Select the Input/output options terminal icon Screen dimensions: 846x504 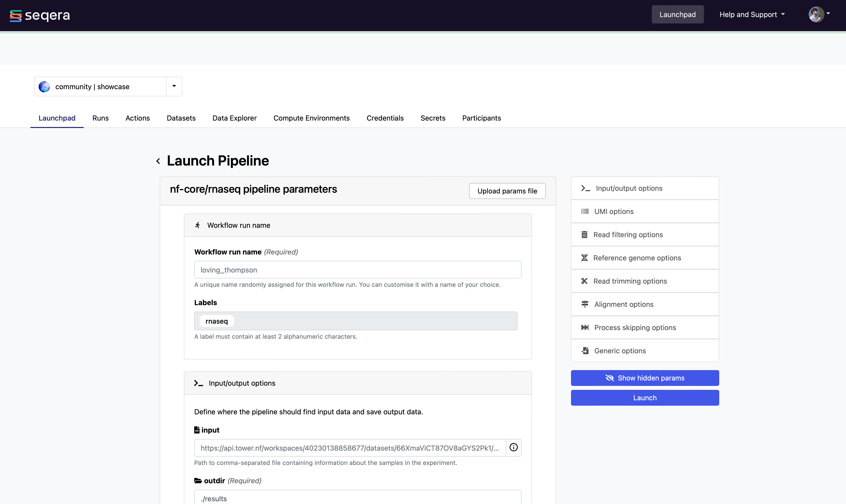(x=586, y=188)
